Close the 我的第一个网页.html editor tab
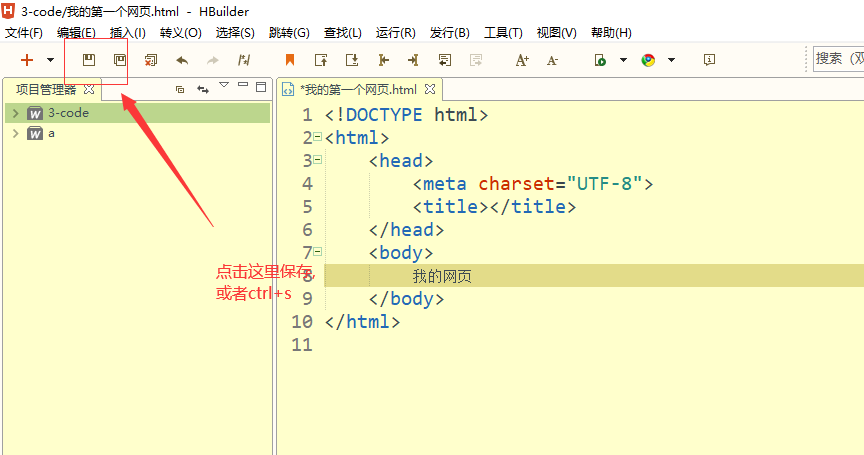The height and width of the screenshot is (455, 864). (x=430, y=89)
